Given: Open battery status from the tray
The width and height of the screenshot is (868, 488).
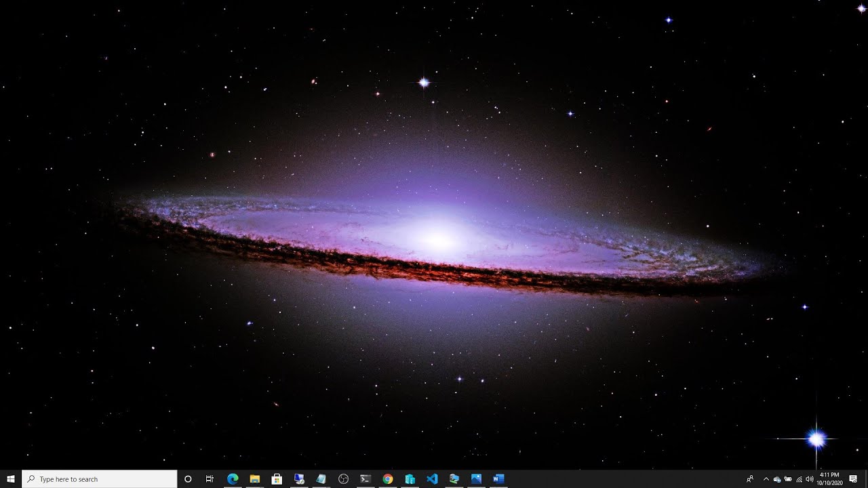Looking at the screenshot, I should (788, 479).
